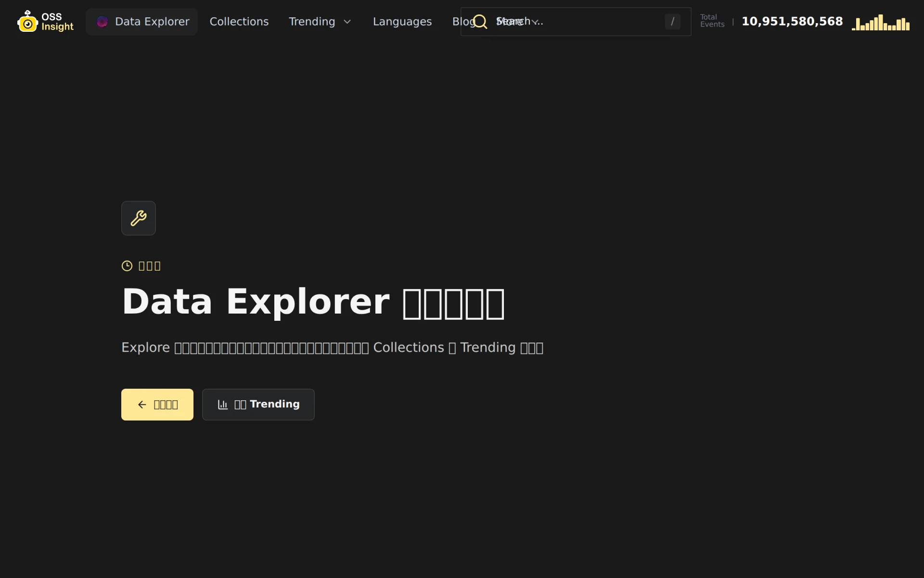The height and width of the screenshot is (578, 924).
Task: Click the wrench maintenance icon tile
Action: tap(139, 218)
